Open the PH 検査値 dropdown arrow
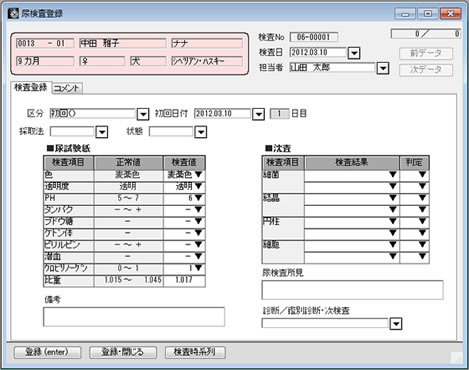This screenshot has width=469, height=370. (199, 198)
